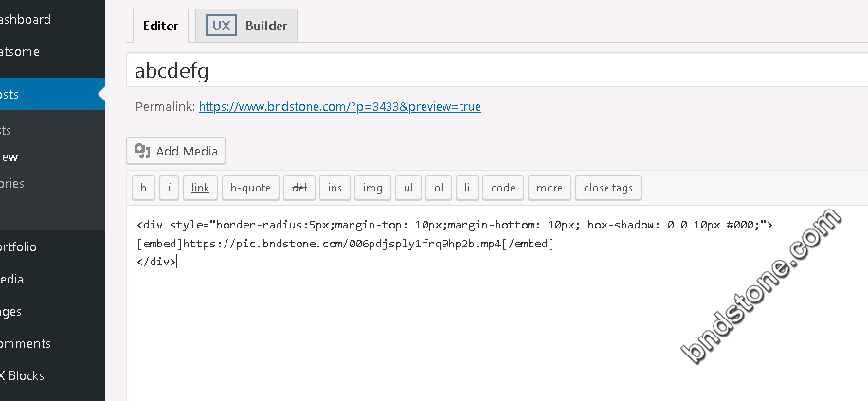Click the li quicktag button

pyautogui.click(x=467, y=188)
